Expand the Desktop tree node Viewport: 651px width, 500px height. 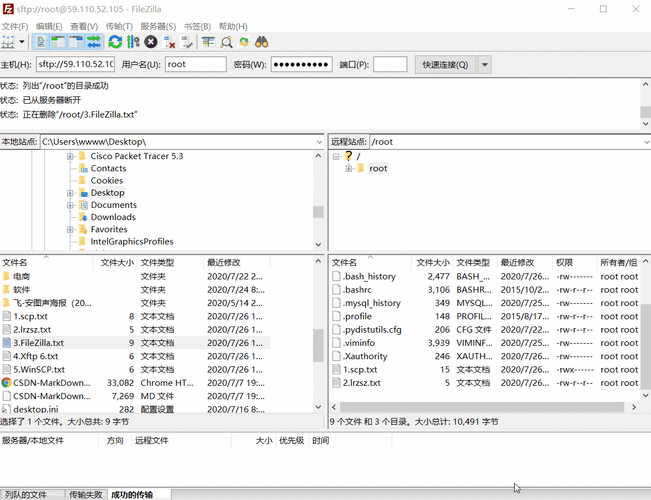[70, 193]
